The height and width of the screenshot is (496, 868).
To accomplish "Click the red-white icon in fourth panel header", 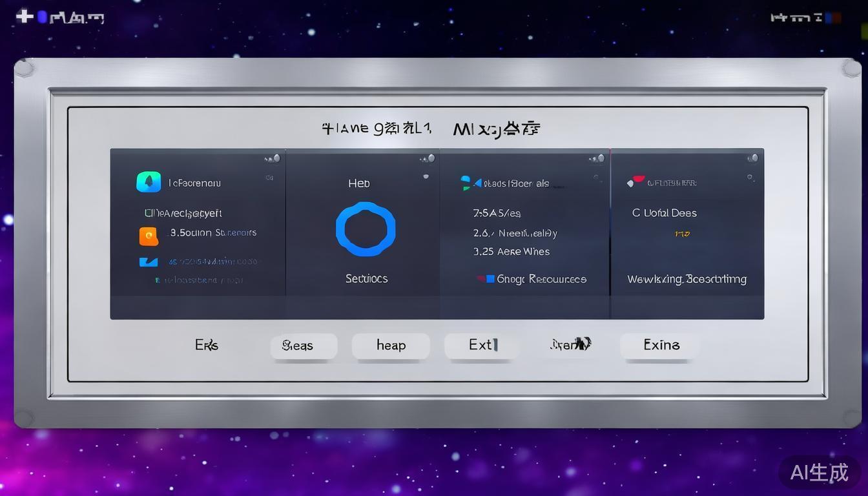I will pyautogui.click(x=635, y=182).
